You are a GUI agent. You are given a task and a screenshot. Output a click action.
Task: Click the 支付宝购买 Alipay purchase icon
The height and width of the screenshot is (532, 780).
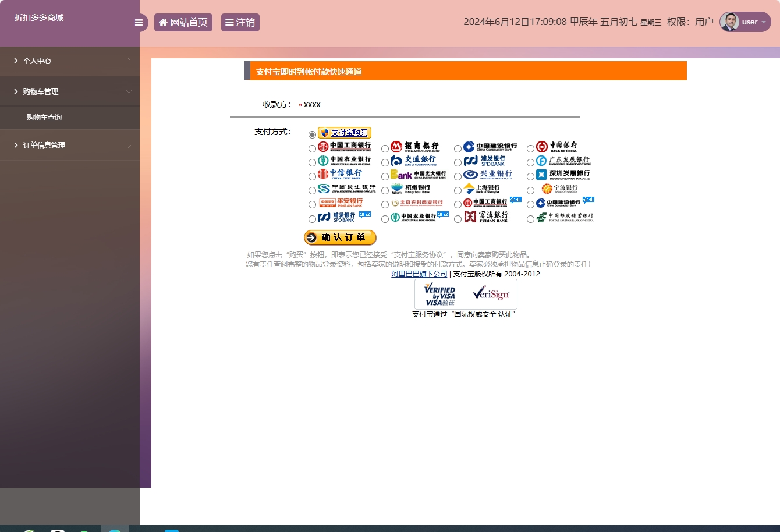344,133
